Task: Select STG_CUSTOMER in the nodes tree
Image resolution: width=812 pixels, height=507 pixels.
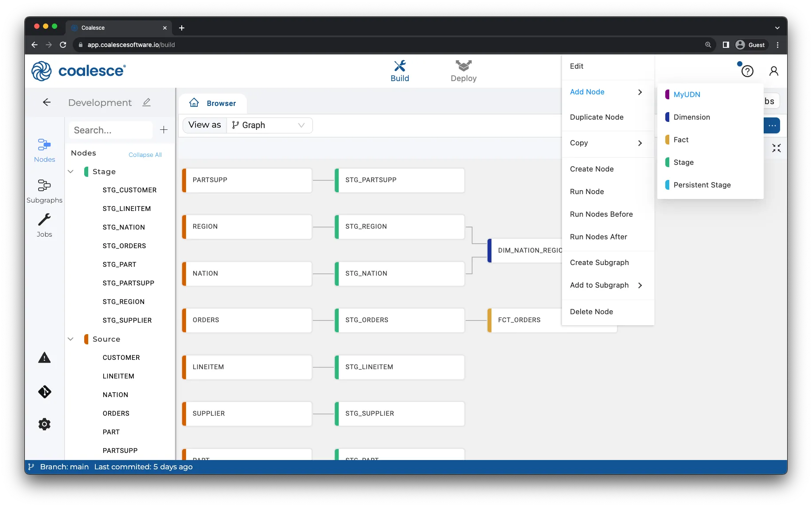Action: [x=129, y=190]
